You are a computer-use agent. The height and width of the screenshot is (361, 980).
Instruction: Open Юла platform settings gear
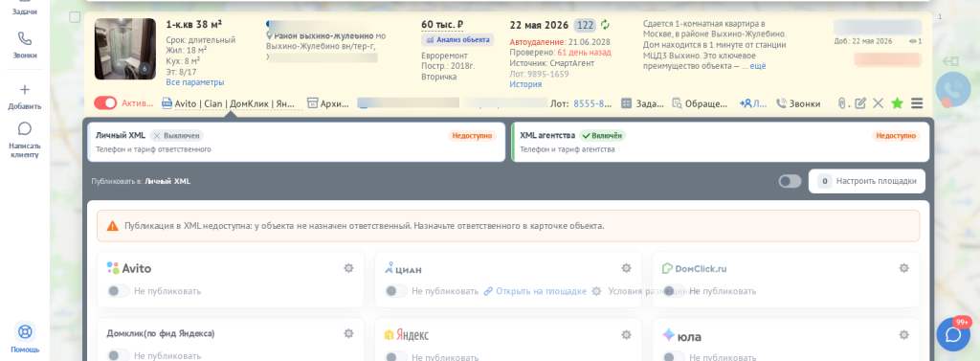click(x=903, y=335)
